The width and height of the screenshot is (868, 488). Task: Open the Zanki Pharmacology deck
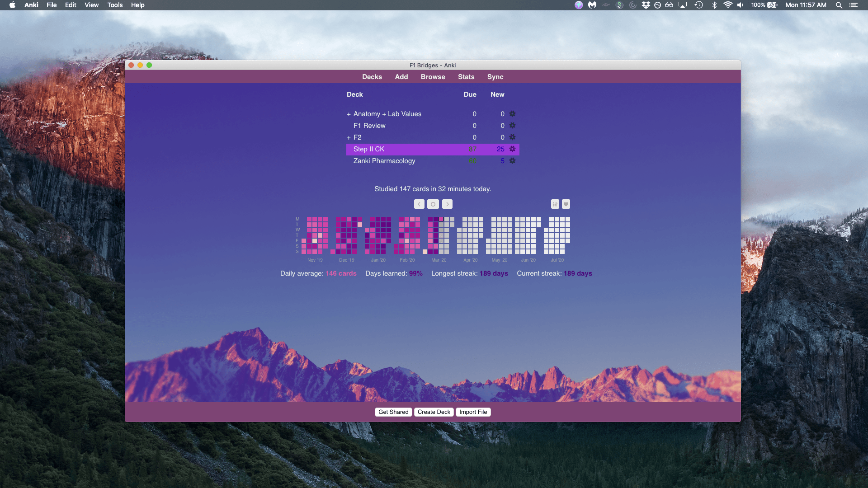click(x=384, y=161)
